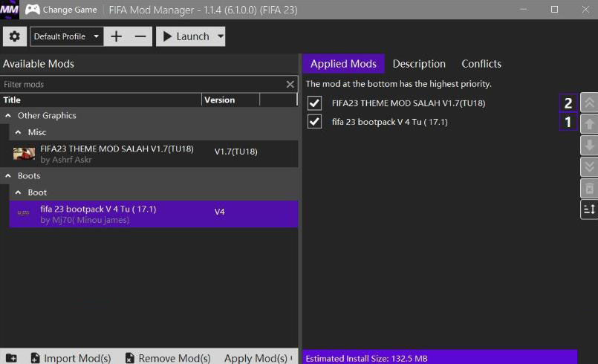This screenshot has height=364, width=598.
Task: Open settings via the gear icon
Action: [x=15, y=36]
